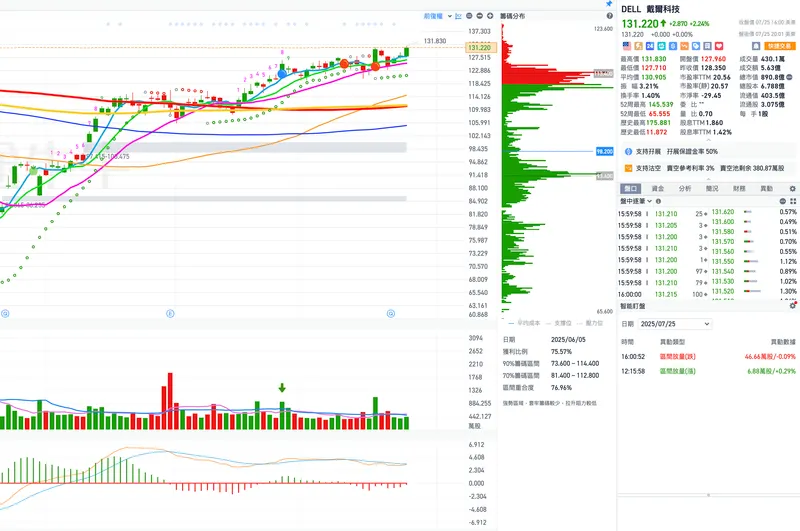Click the 歷史最高 175.881 value
The height and width of the screenshot is (531, 800).
coord(659,123)
